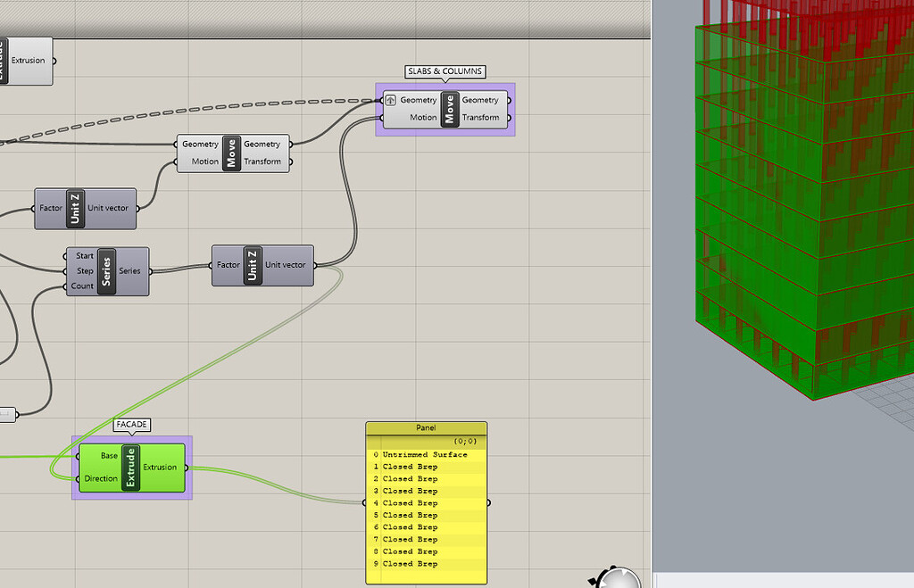Viewport: 914px width, 588px height.
Task: Select the Series component icon
Action: click(x=107, y=270)
